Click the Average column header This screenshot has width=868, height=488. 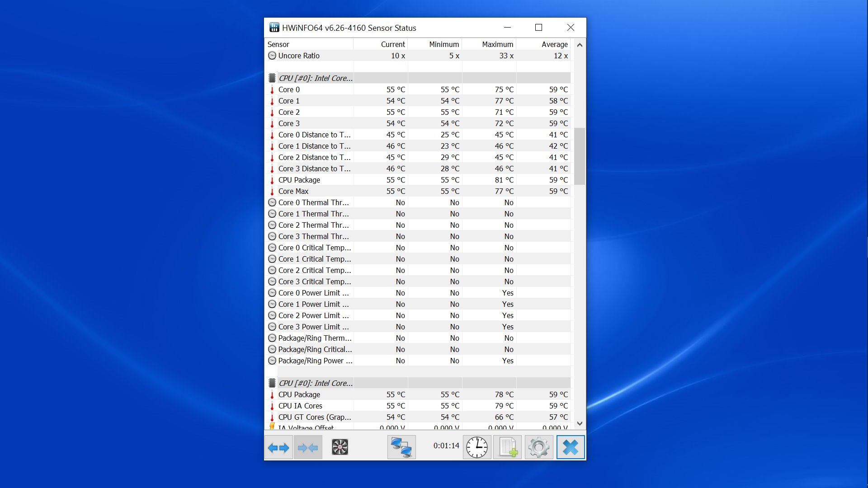pyautogui.click(x=543, y=44)
